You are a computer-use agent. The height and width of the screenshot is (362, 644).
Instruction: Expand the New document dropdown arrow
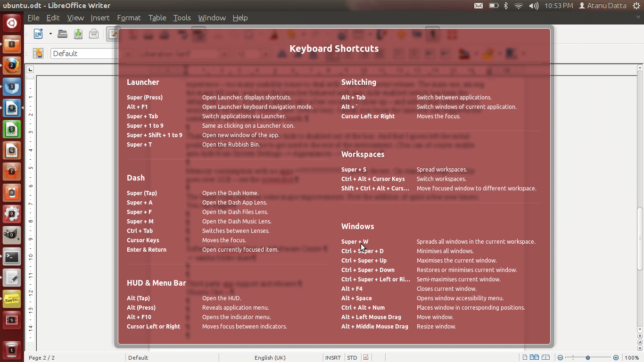(x=50, y=34)
